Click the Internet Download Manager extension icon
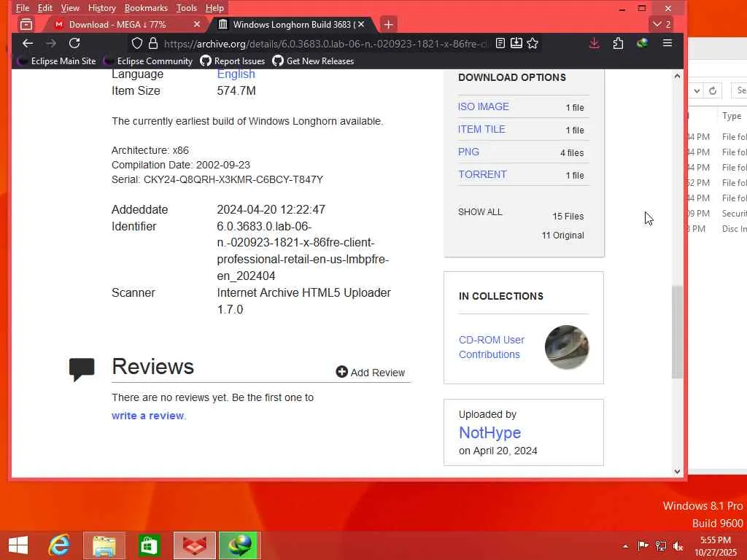Image resolution: width=747 pixels, height=560 pixels. 642,43
